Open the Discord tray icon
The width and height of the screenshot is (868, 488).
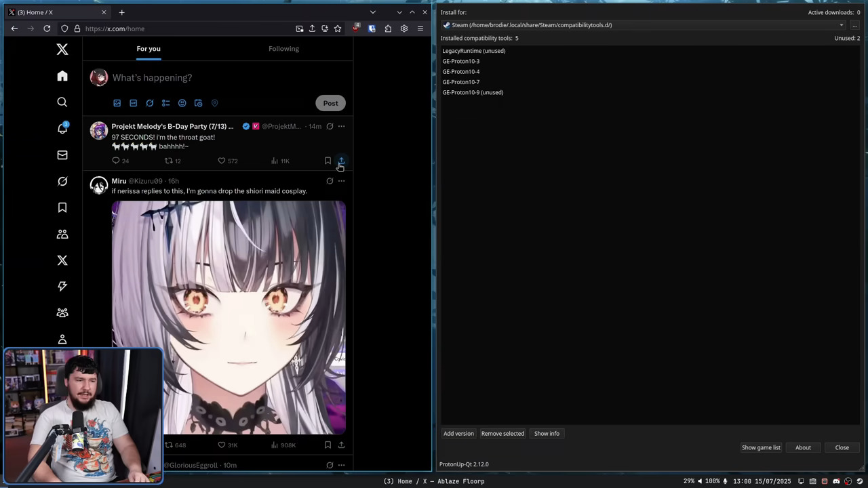point(836,481)
